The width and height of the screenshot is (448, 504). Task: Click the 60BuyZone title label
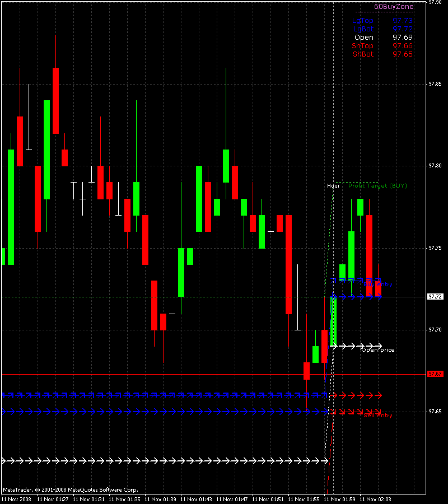click(394, 7)
